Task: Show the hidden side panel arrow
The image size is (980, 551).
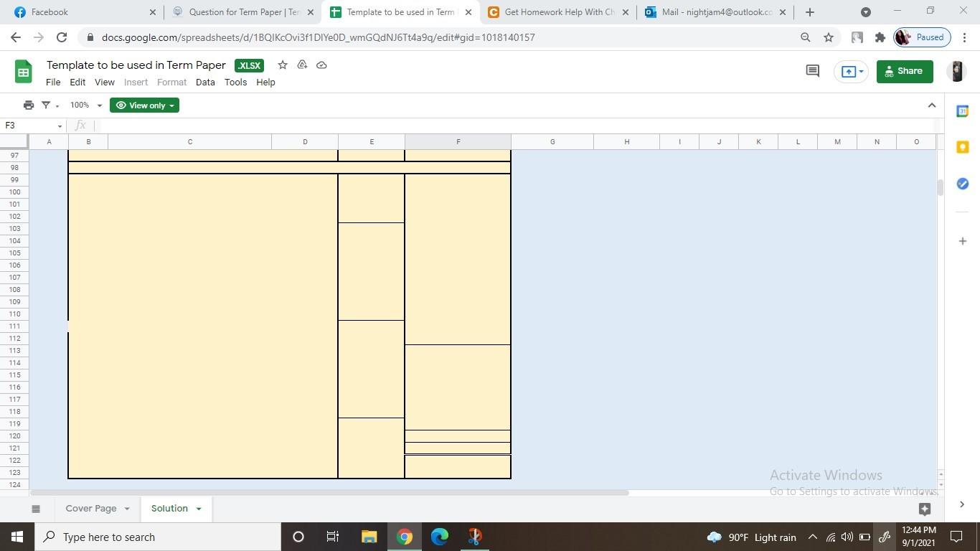Action: point(962,504)
